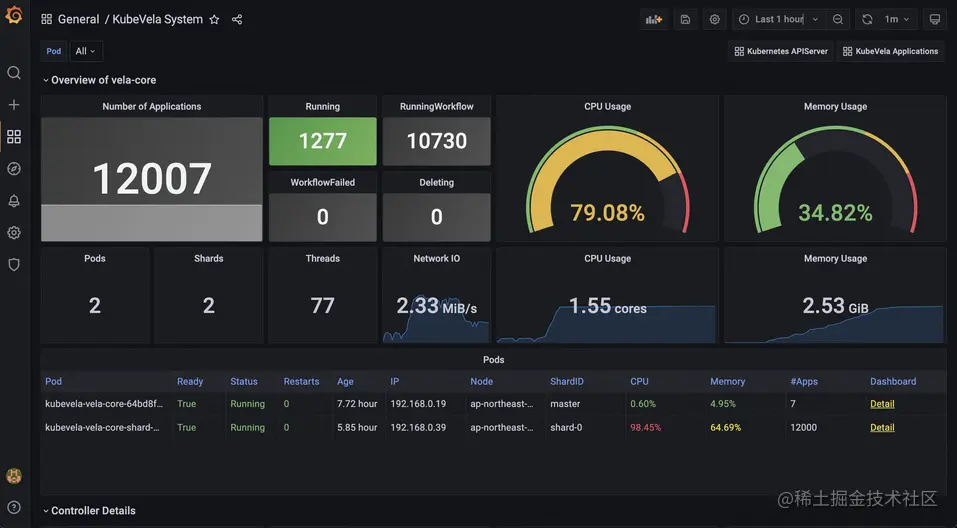Open Detail link for master pod
The height and width of the screenshot is (528, 957).
tap(882, 404)
